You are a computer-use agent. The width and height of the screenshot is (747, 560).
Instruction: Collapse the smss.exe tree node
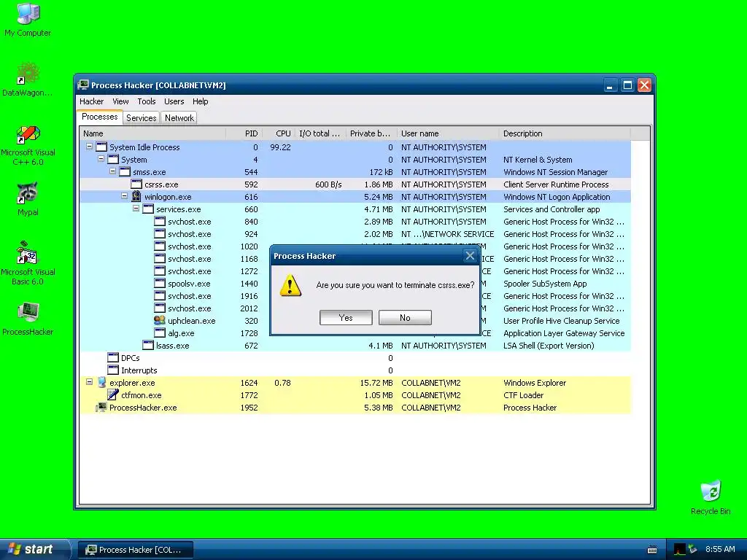point(112,171)
